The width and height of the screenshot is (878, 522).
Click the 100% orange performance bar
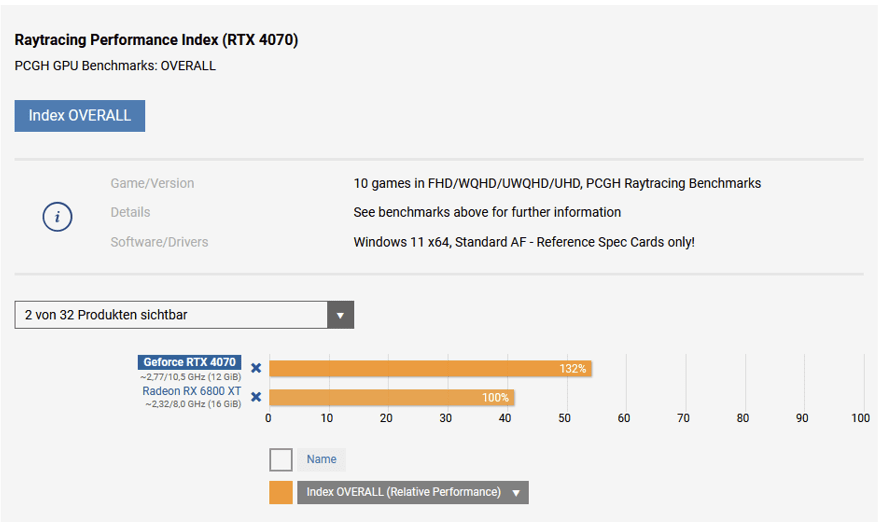click(x=391, y=397)
